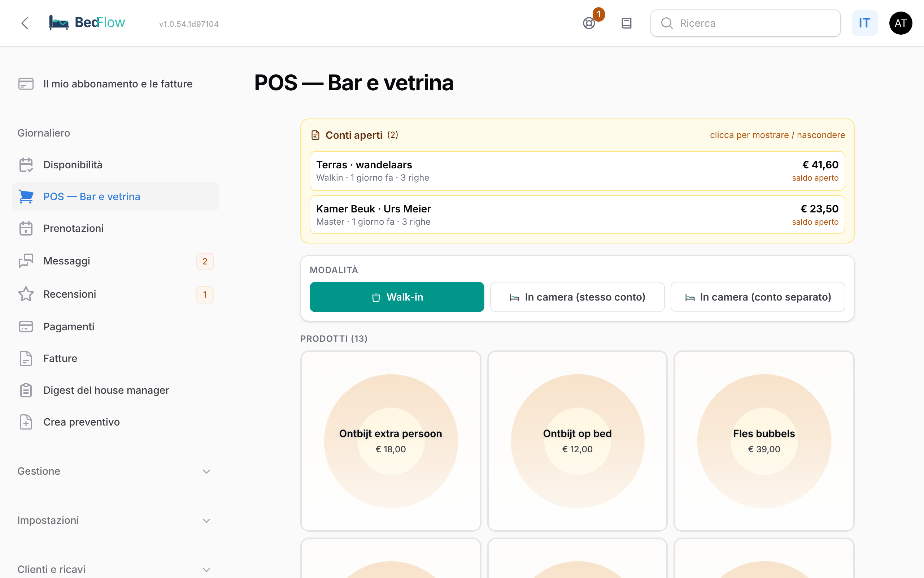Click the Prenotazioni calendar icon
Viewport: 924px width, 578px height.
[26, 228]
